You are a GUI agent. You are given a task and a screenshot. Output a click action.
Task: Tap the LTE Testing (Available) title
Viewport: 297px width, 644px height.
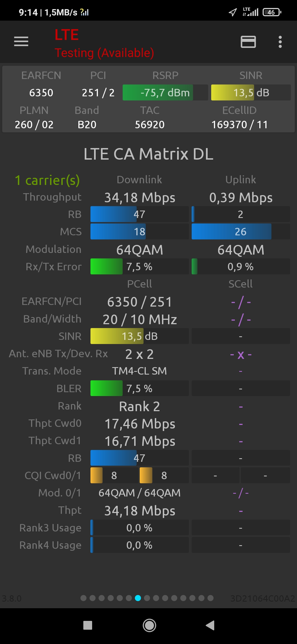pos(104,43)
